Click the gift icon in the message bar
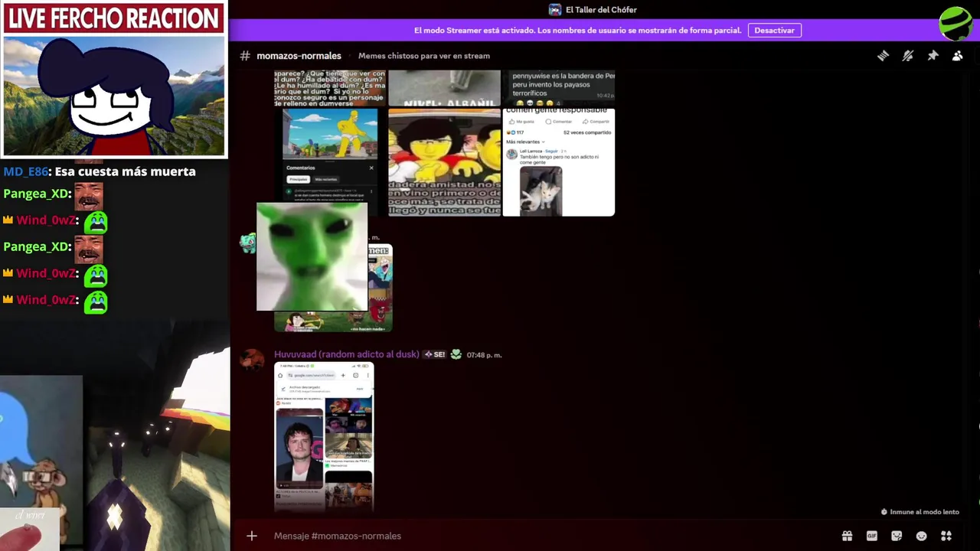This screenshot has height=551, width=980. [847, 536]
